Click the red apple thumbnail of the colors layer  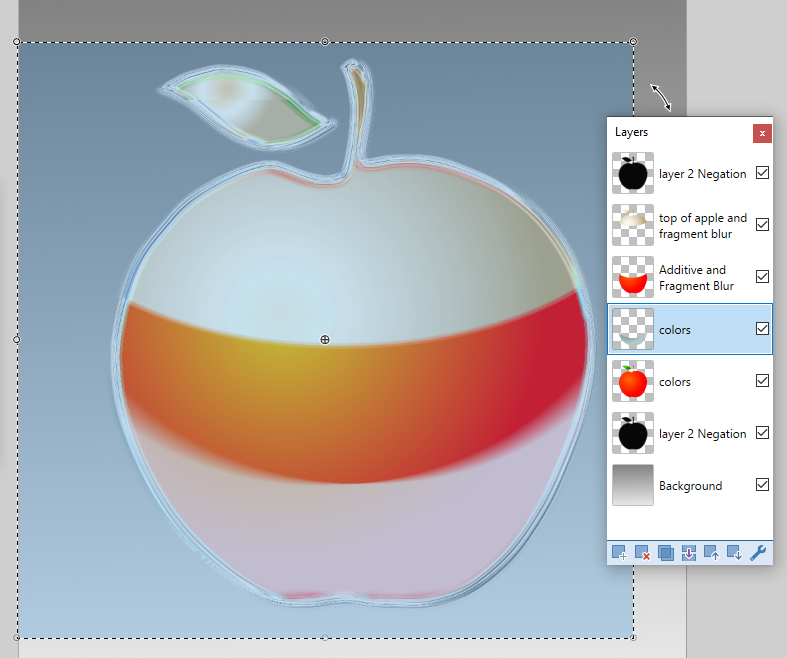point(633,381)
